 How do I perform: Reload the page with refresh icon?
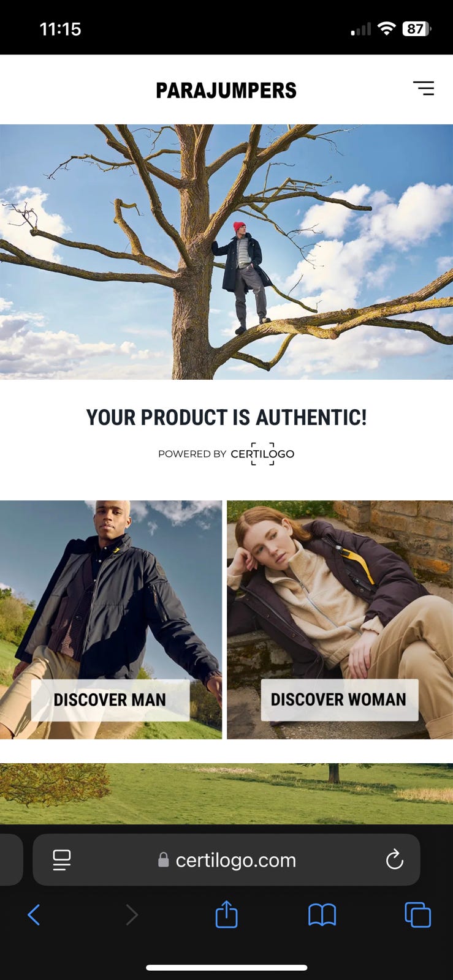pos(395,859)
